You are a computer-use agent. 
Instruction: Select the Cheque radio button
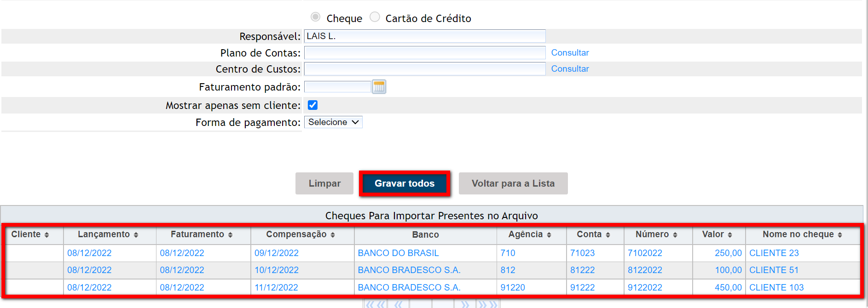click(x=316, y=17)
